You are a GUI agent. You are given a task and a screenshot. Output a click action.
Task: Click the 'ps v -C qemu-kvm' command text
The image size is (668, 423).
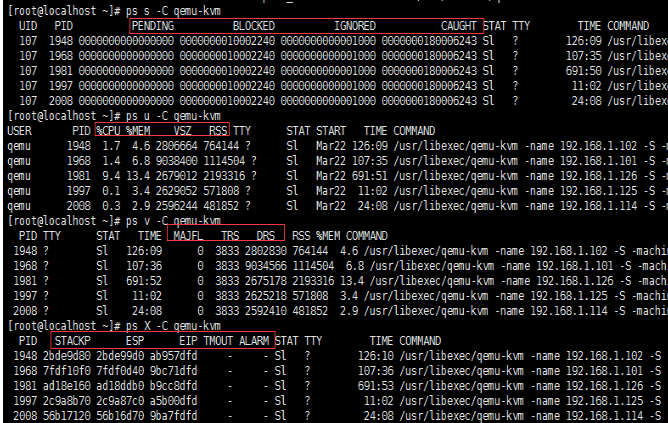pos(165,221)
